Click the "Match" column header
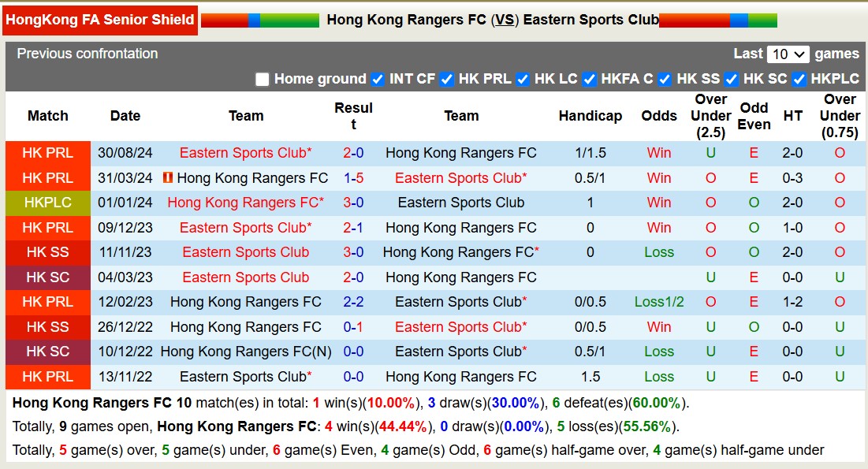 coord(47,115)
